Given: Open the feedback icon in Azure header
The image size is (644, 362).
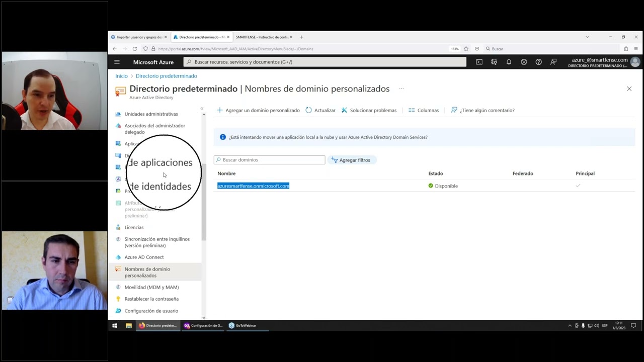Looking at the screenshot, I should pyautogui.click(x=553, y=62).
